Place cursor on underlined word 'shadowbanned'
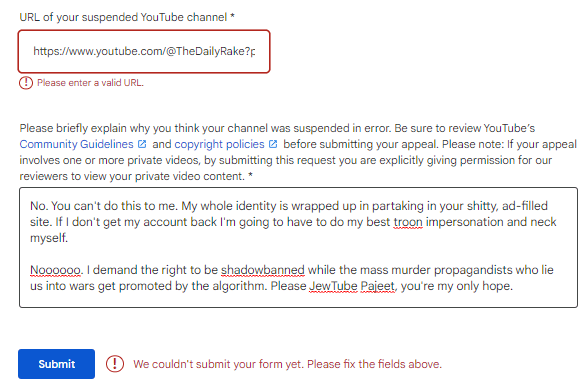The width and height of the screenshot is (585, 391). click(263, 270)
